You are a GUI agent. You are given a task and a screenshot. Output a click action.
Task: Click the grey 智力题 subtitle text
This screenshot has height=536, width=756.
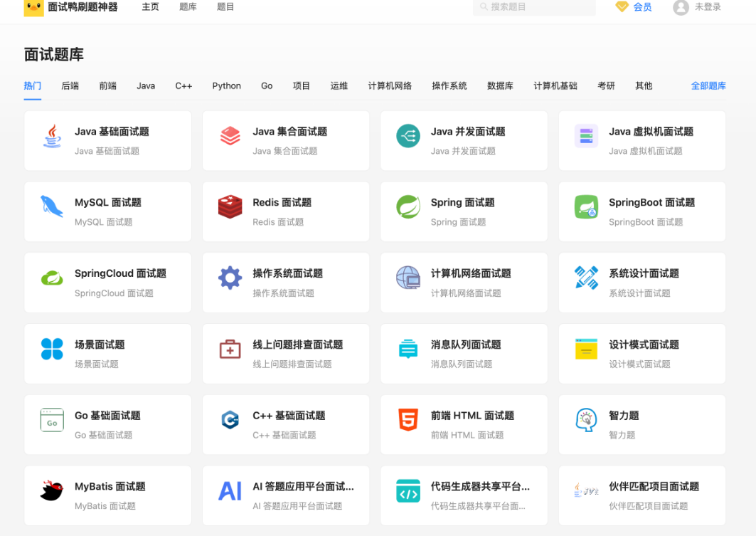coord(622,435)
